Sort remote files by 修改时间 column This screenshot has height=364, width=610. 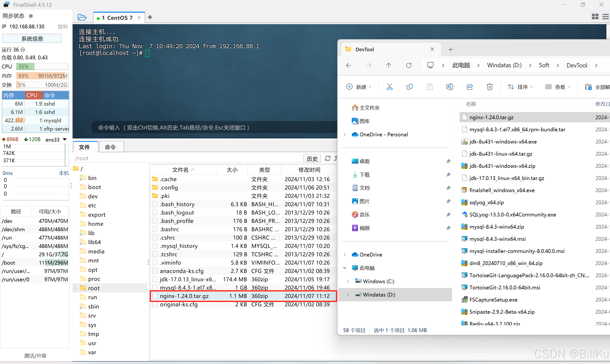pos(309,169)
